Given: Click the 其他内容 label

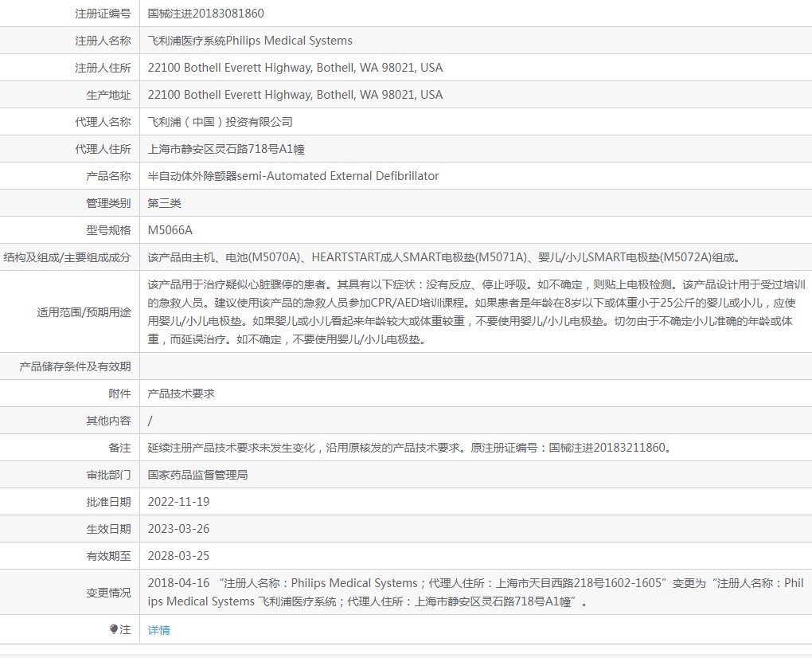Looking at the screenshot, I should coord(109,421).
